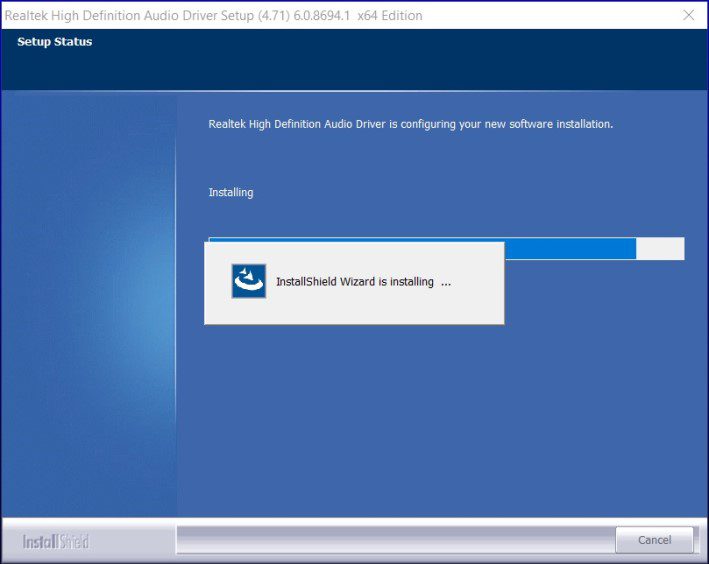Click the InstallShield installing icon

point(249,281)
